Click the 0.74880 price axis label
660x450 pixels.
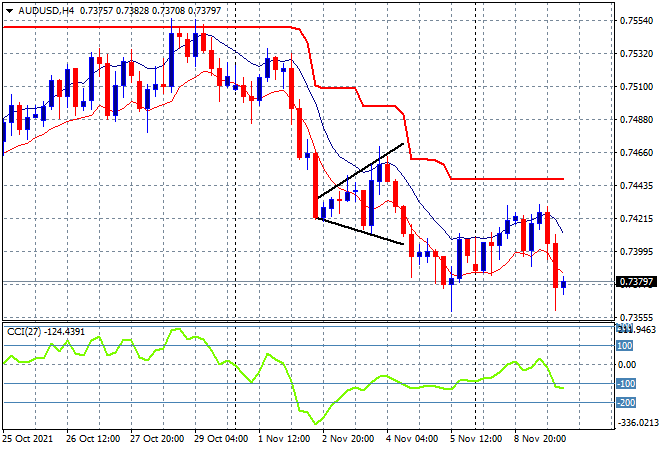[x=636, y=120]
